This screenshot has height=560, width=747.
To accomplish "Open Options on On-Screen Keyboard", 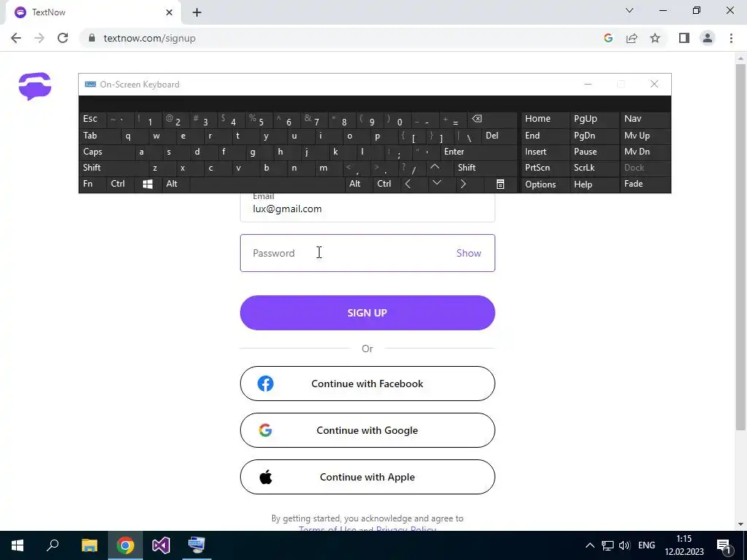I will click(x=545, y=184).
